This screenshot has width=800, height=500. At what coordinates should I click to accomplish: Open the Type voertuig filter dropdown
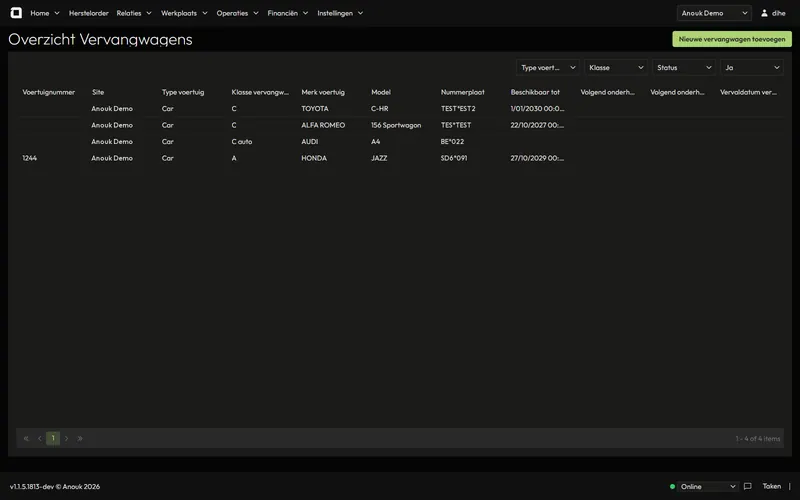[x=547, y=67]
